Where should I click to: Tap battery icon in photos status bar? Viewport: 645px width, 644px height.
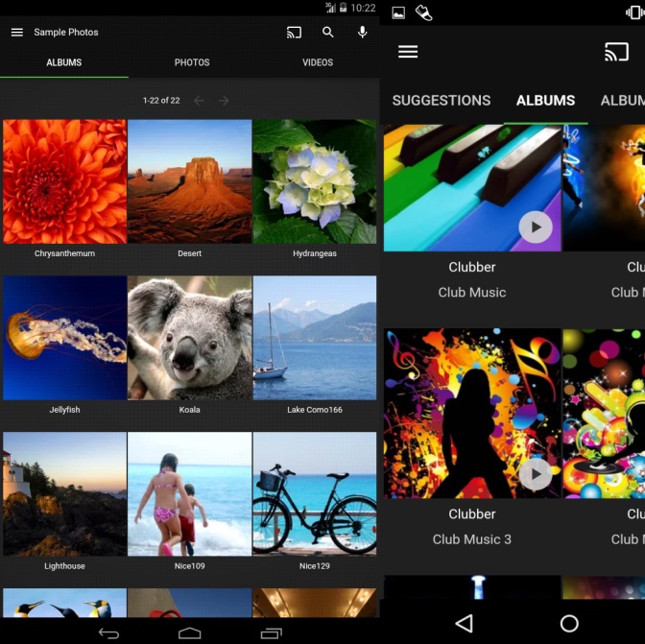[x=343, y=8]
